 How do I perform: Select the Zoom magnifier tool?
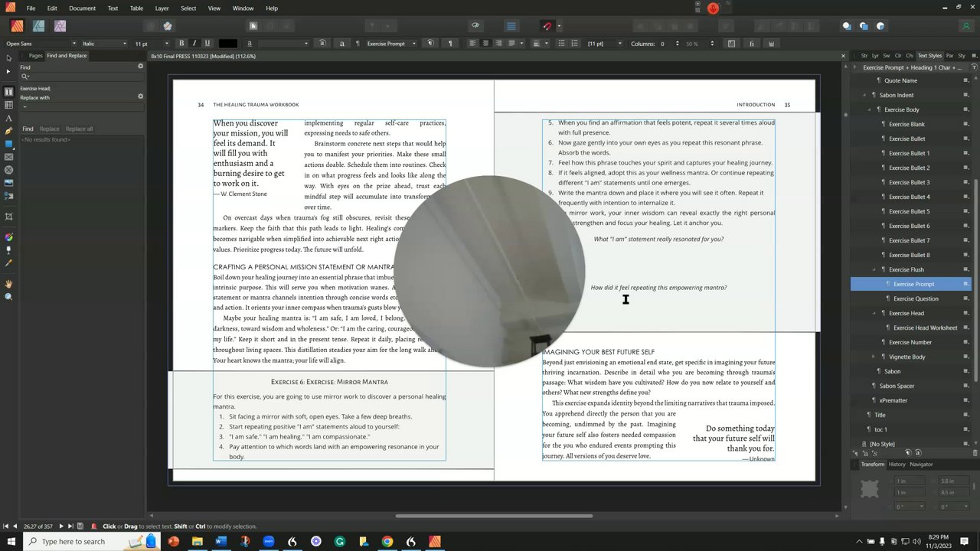(x=8, y=297)
